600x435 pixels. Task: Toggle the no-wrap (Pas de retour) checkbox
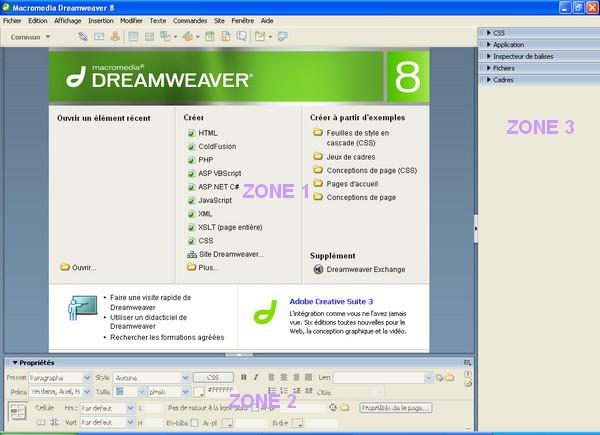pos(255,408)
